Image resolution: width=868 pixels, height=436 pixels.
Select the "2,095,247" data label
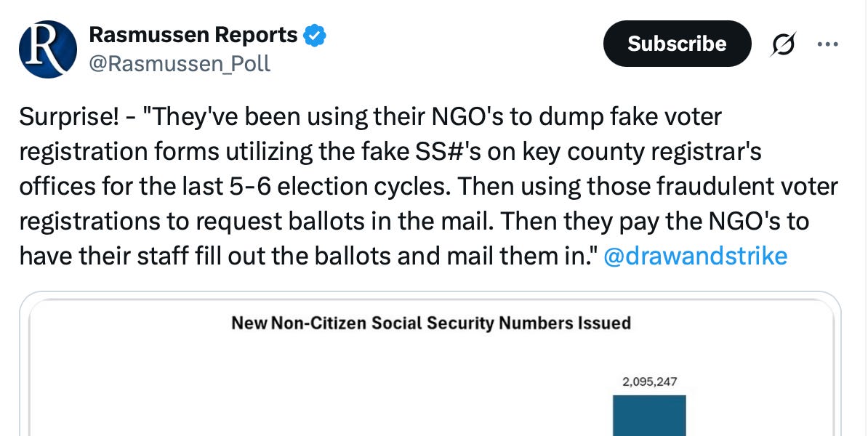(649, 380)
